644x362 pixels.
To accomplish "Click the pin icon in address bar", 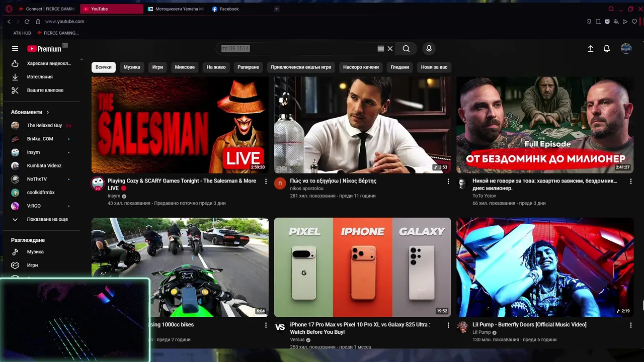I will point(589,22).
